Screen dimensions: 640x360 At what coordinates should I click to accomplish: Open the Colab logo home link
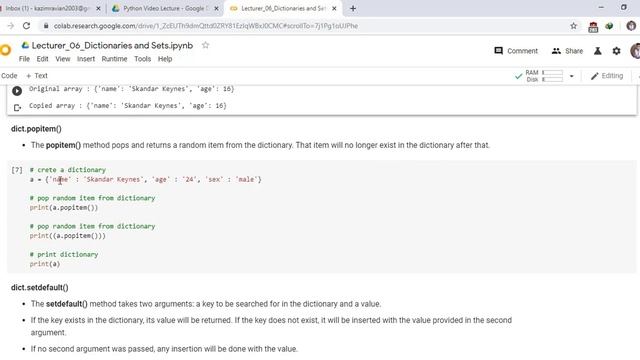click(5, 50)
